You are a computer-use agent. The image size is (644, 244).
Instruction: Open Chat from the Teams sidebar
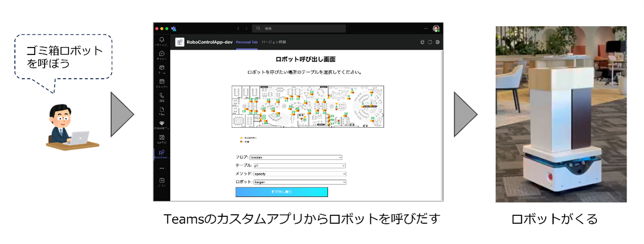162,54
